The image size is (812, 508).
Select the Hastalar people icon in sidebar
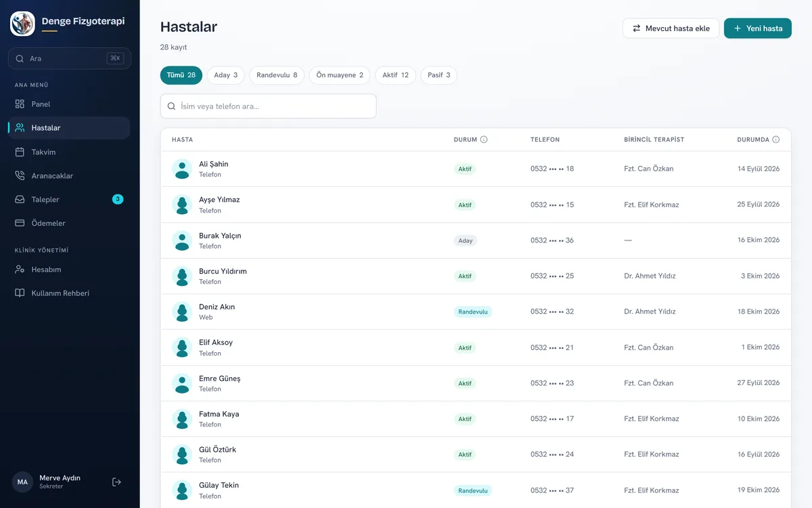point(20,128)
